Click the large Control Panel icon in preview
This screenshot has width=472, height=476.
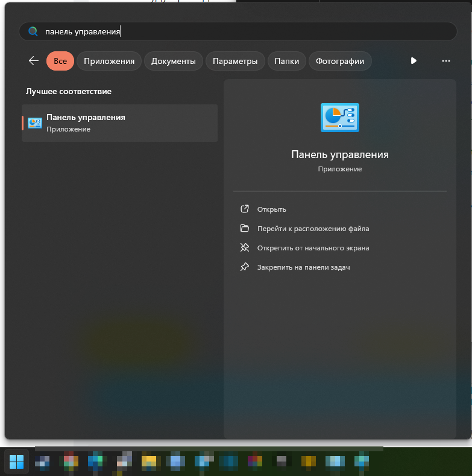point(340,118)
